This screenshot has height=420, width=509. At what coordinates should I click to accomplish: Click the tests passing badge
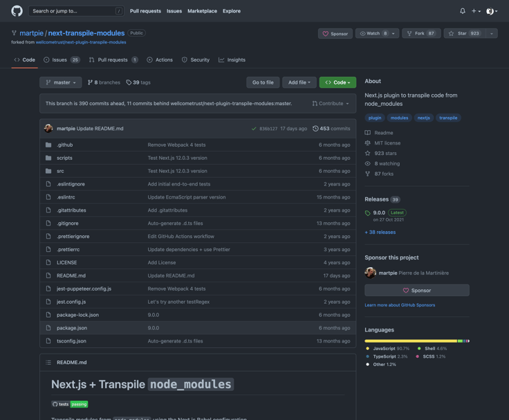click(x=70, y=404)
